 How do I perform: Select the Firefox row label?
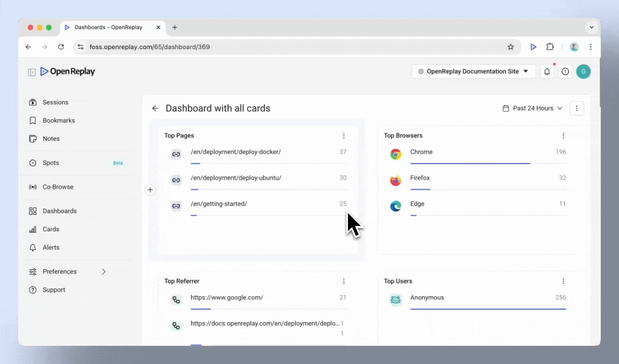click(420, 178)
